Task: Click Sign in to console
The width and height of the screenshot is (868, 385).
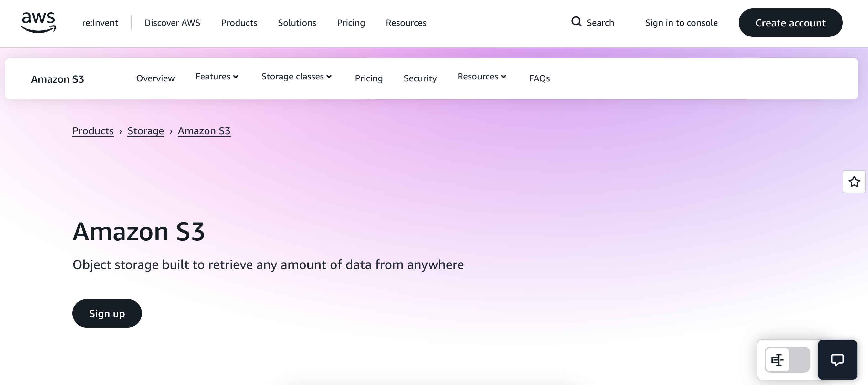Action: pos(681,23)
